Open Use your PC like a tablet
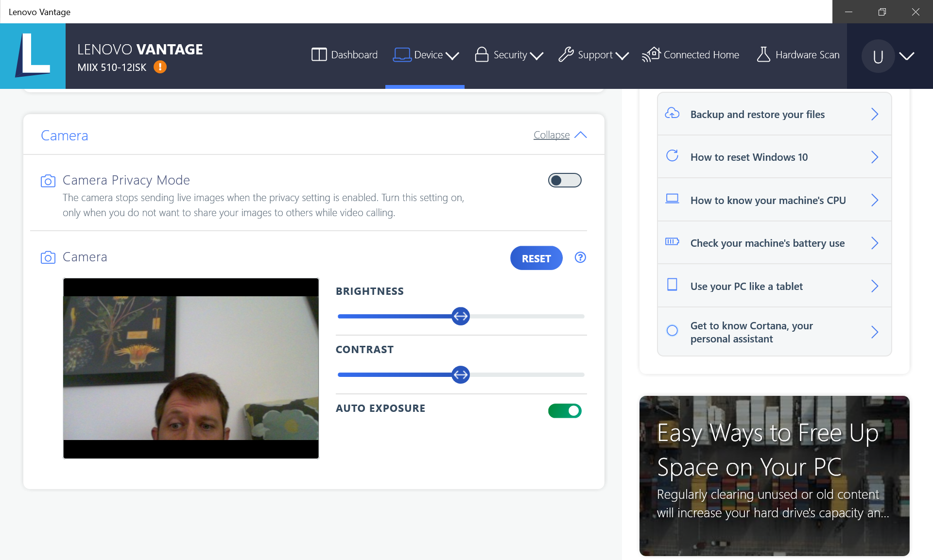 (774, 286)
